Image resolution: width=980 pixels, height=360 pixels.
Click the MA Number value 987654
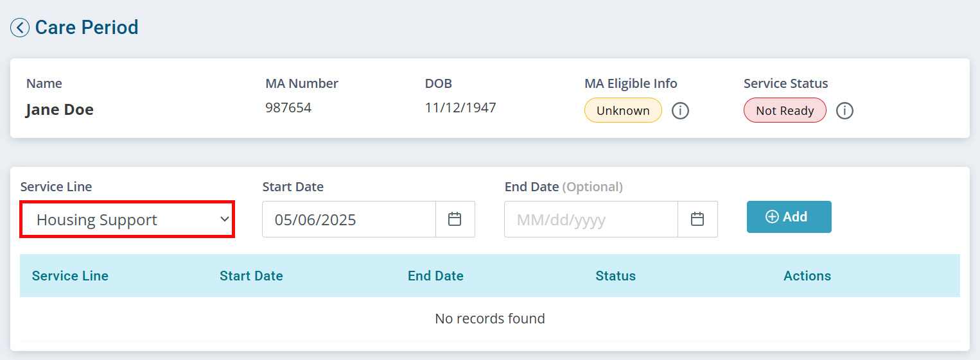tap(288, 108)
